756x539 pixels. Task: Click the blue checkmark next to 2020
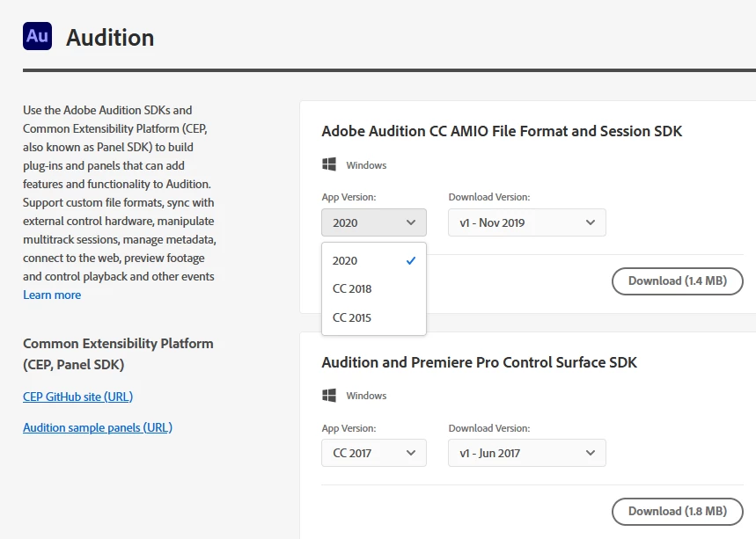(x=410, y=260)
